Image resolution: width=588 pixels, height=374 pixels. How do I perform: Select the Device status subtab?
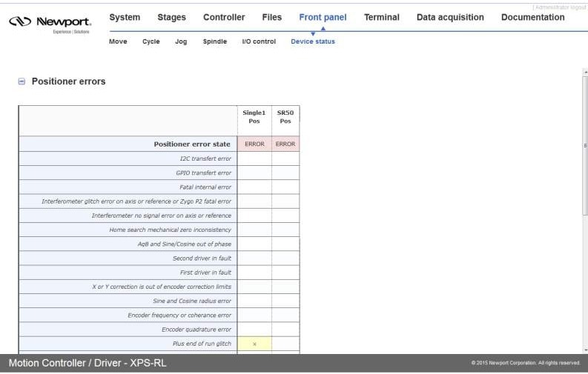[x=313, y=41]
